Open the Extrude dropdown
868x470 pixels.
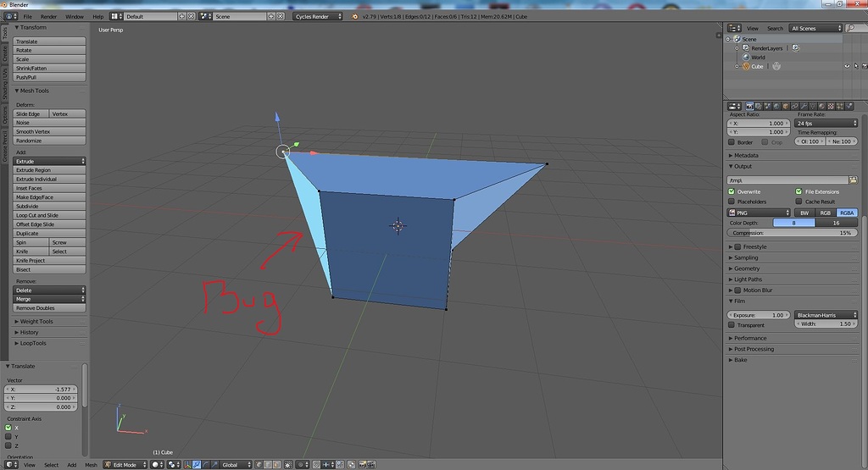[x=49, y=161]
